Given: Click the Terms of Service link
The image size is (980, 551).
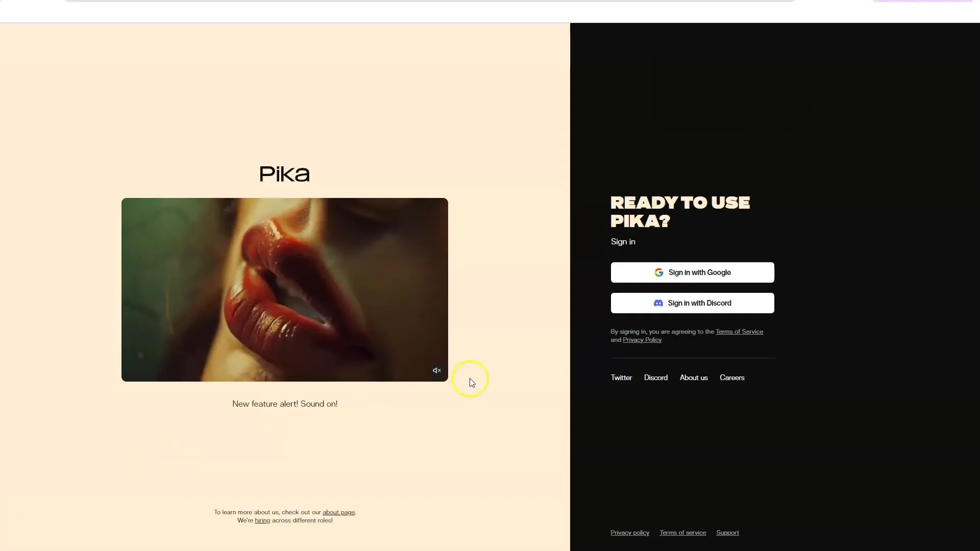Looking at the screenshot, I should (x=739, y=331).
